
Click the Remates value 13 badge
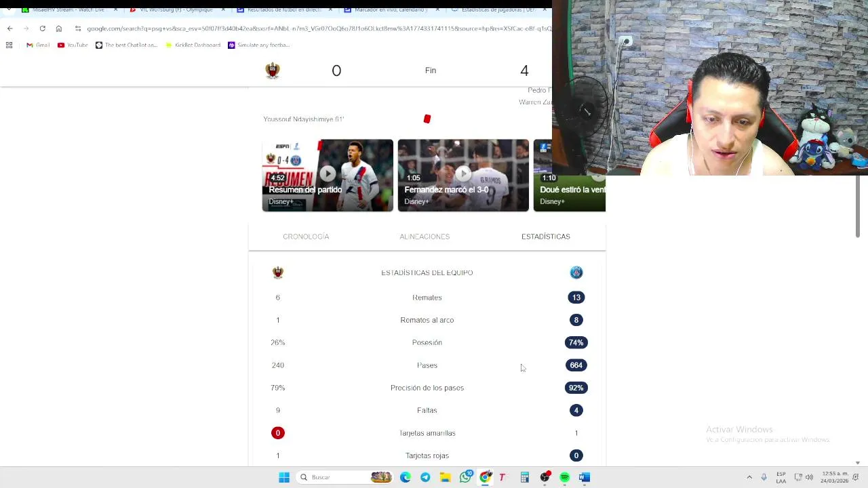point(576,298)
